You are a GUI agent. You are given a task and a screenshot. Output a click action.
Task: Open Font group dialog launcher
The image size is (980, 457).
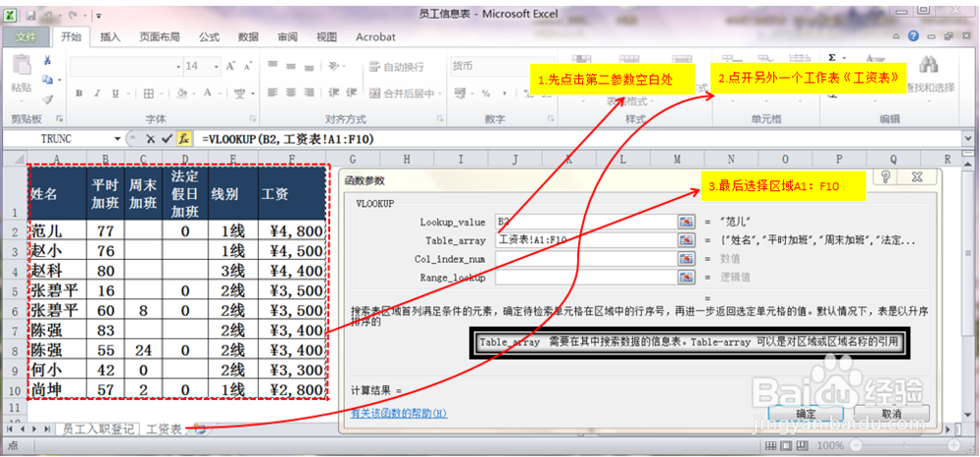click(x=253, y=118)
